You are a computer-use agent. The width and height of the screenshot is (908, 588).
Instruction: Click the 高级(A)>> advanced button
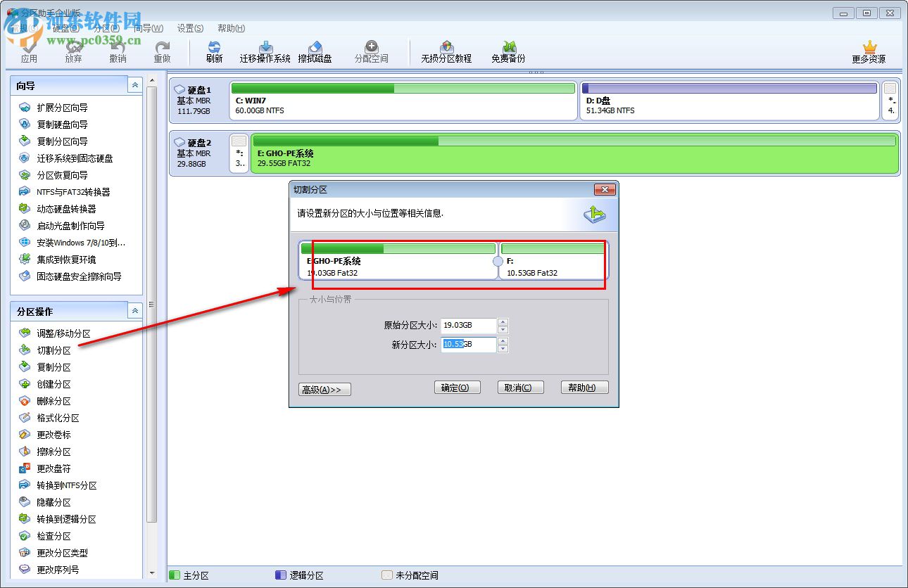click(324, 387)
